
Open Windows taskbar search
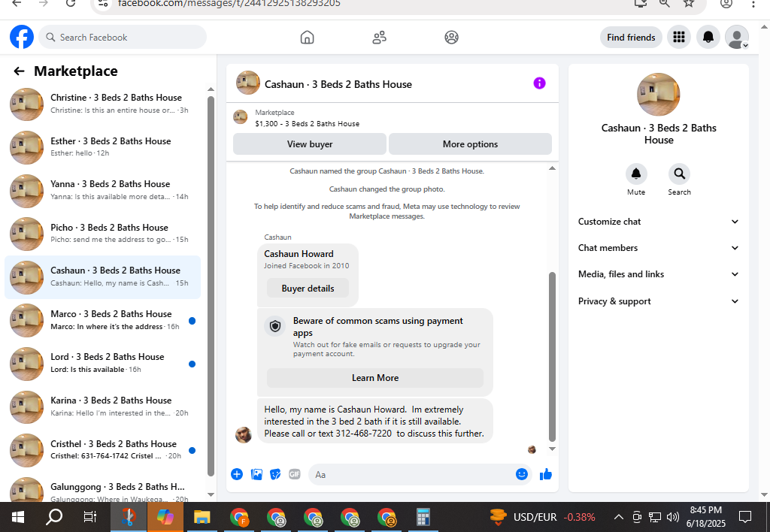54,517
